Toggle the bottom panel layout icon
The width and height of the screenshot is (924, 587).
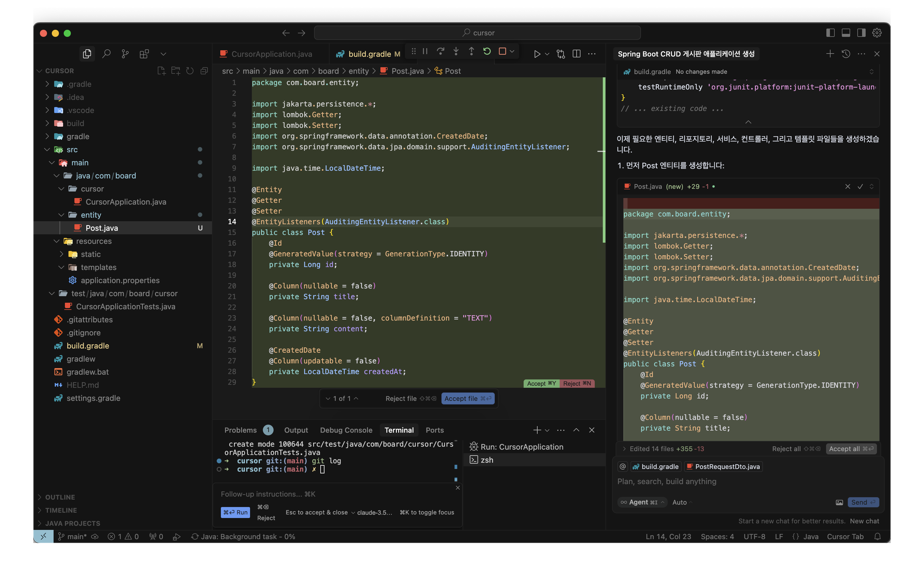(846, 33)
